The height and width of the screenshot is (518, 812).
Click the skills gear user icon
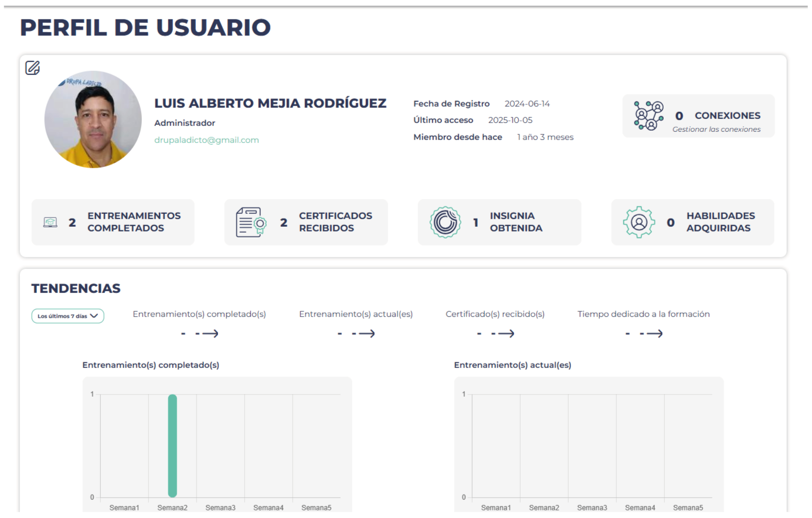(638, 223)
